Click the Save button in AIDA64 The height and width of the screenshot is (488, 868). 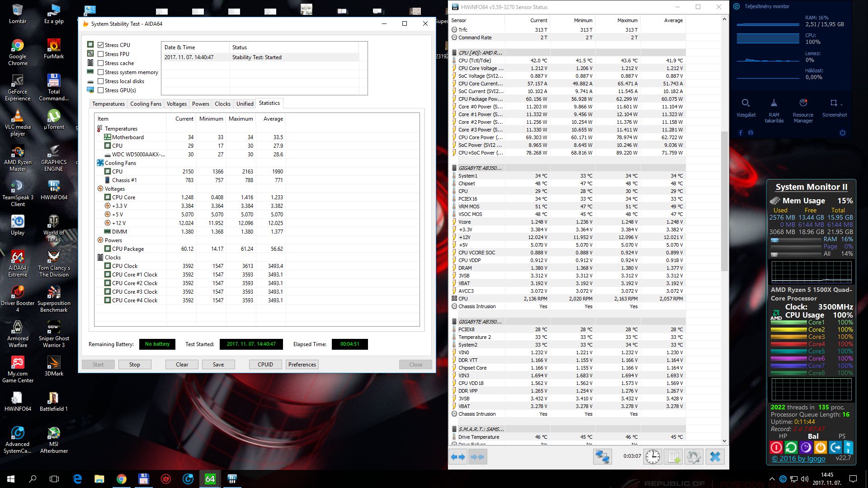218,365
